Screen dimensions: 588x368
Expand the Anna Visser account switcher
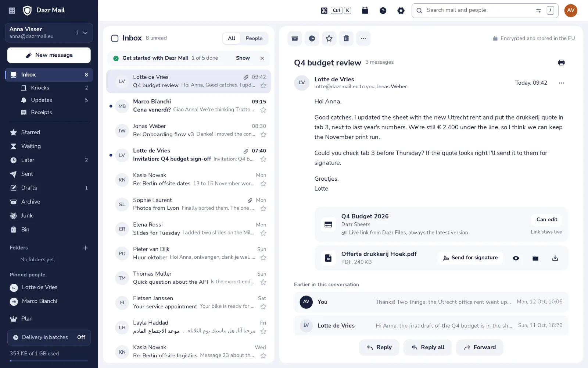pyautogui.click(x=49, y=33)
